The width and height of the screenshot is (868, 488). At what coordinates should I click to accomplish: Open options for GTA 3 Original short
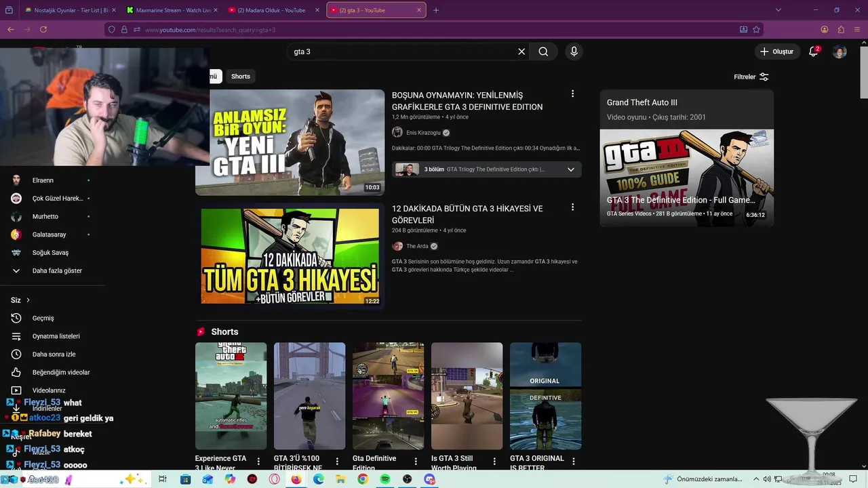pyautogui.click(x=573, y=461)
